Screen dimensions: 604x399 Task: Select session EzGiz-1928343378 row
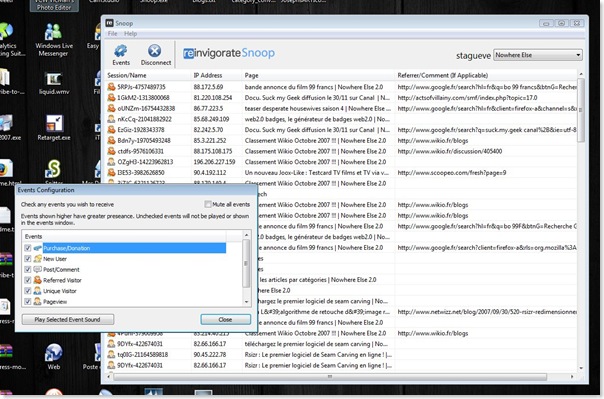pos(341,130)
